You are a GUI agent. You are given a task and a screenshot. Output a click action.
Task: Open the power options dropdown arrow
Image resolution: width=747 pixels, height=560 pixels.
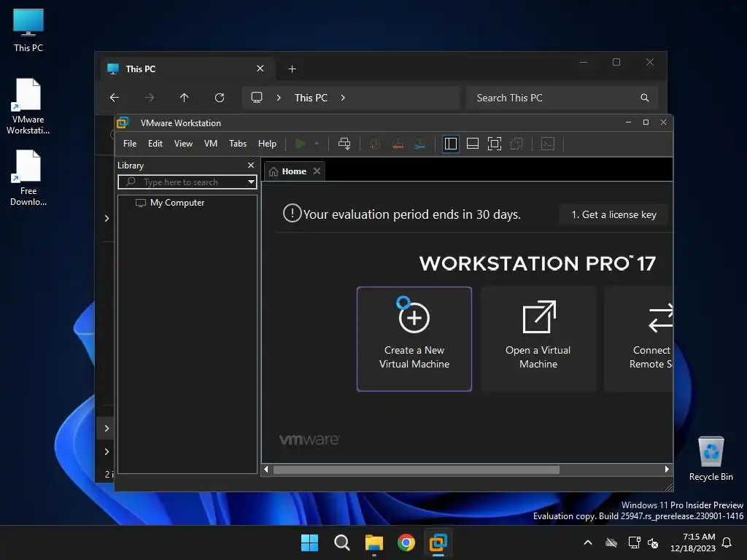pyautogui.click(x=317, y=144)
